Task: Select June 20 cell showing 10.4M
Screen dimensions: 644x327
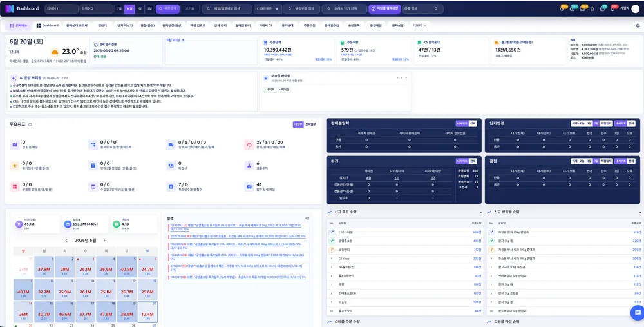Action: click(x=147, y=313)
